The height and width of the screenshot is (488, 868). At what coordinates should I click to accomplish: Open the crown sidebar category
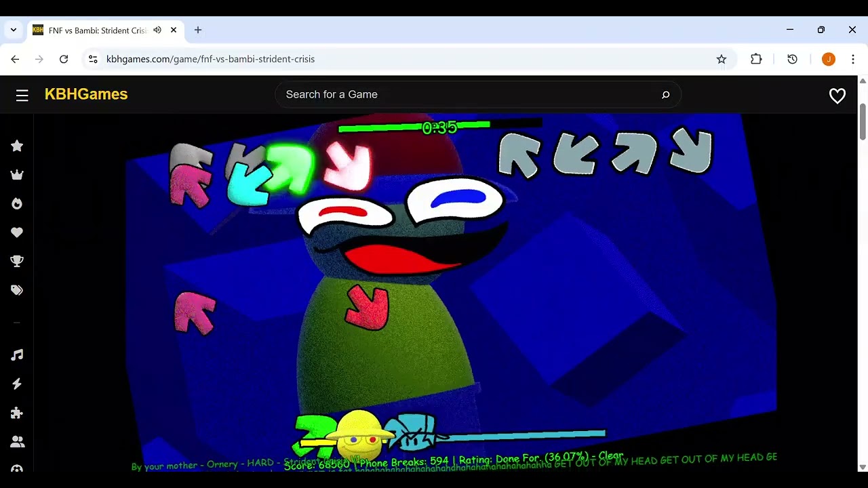17,175
